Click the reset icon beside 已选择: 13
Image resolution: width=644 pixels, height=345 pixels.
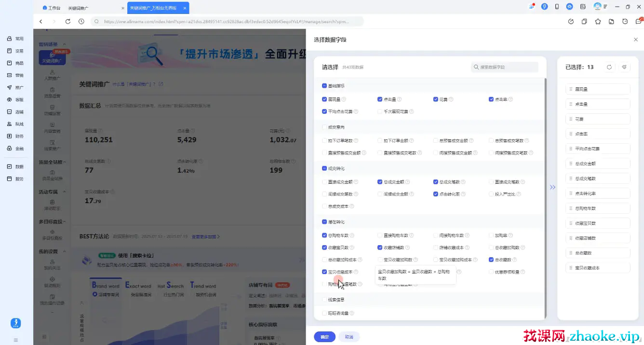(609, 67)
